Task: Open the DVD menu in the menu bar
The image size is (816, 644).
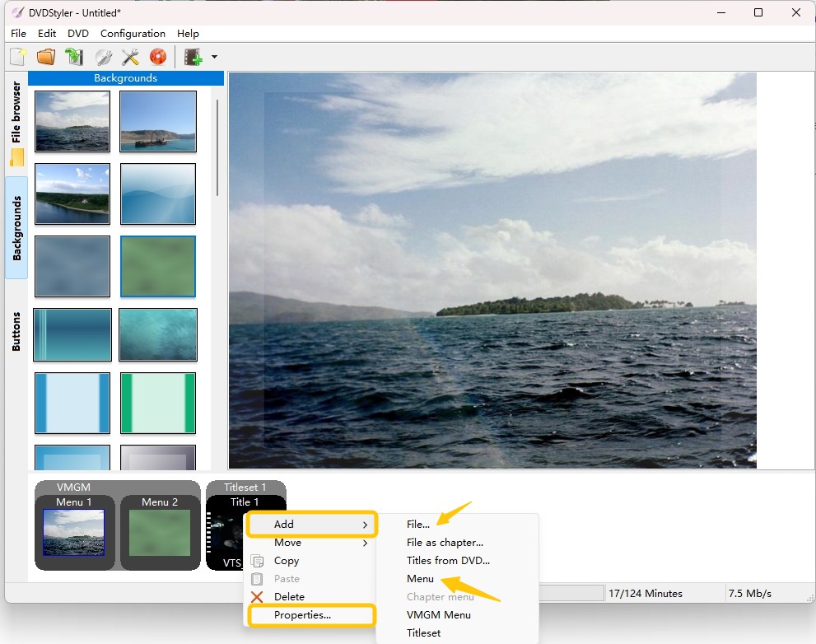Action: [78, 34]
